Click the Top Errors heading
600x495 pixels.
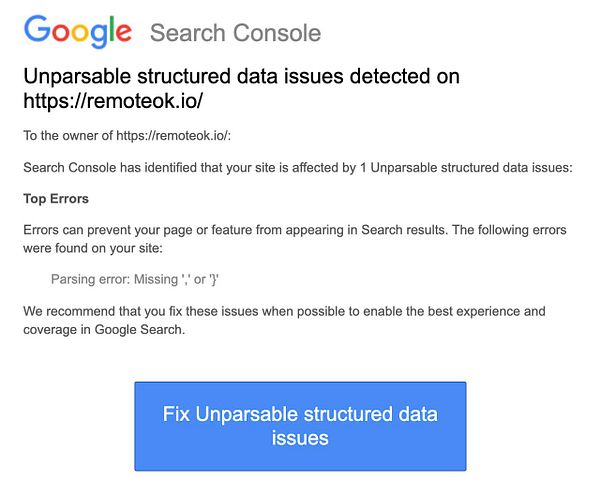(56, 199)
